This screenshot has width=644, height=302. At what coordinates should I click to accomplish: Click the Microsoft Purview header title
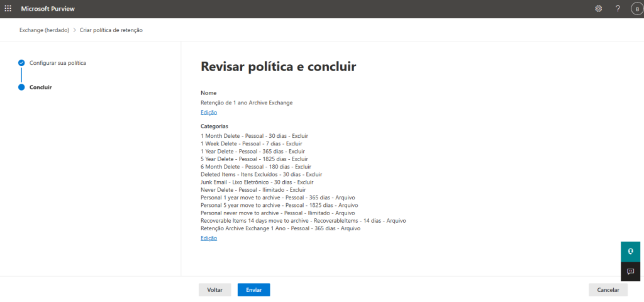coord(48,9)
